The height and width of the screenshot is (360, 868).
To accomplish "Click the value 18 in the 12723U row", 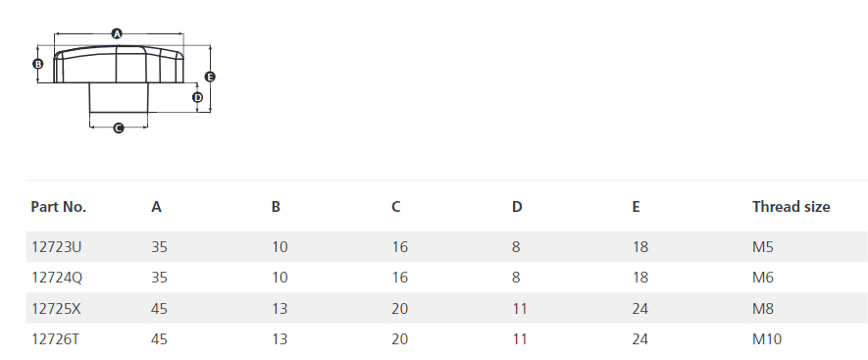I will (639, 247).
